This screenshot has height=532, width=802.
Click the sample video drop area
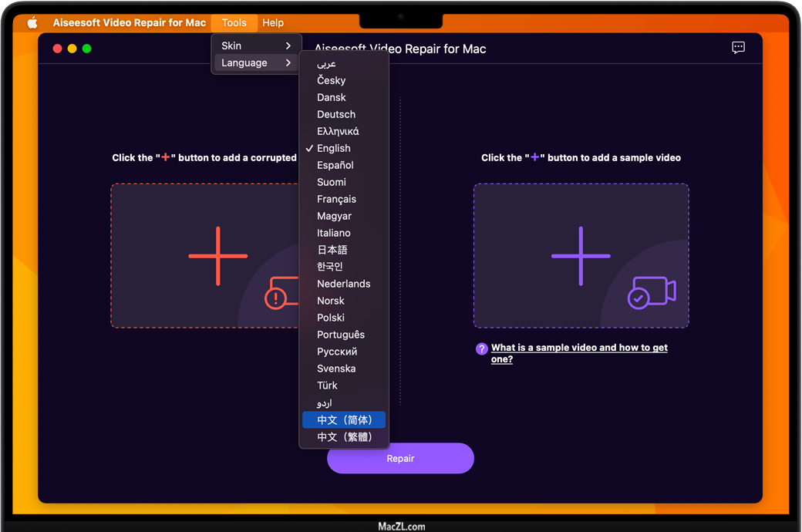click(x=581, y=256)
